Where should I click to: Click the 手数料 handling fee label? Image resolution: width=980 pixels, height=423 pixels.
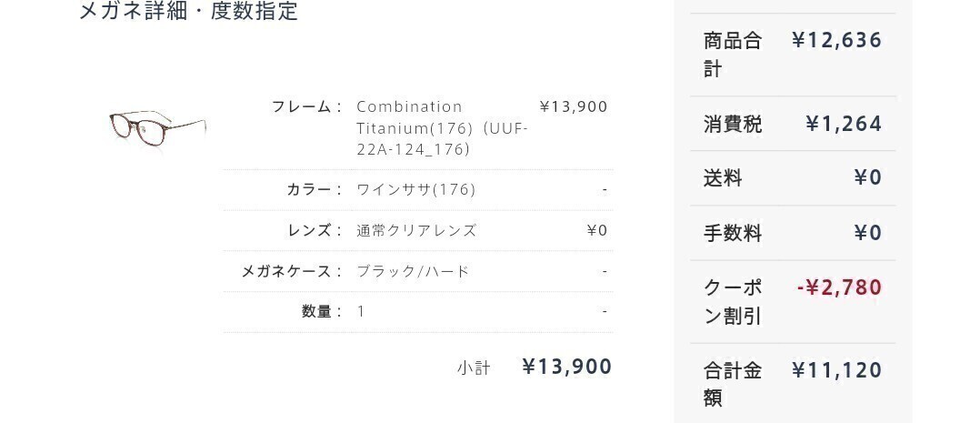[732, 234]
